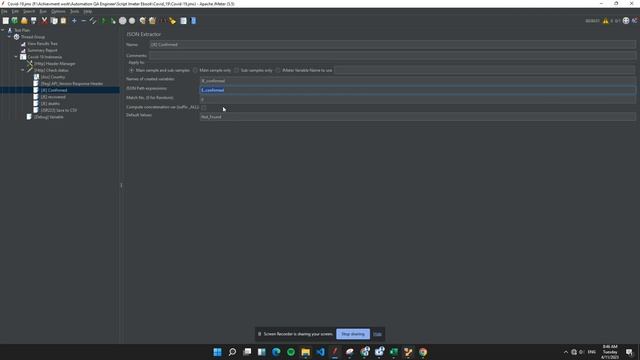Copy the selected element via toolbar
The height and width of the screenshot is (360, 640).
(x=54, y=20)
